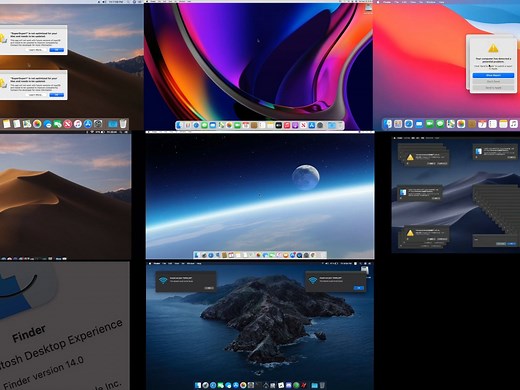Click the red X icon in top-left dock
Image resolution: width=520 pixels, height=390 pixels.
67,124
